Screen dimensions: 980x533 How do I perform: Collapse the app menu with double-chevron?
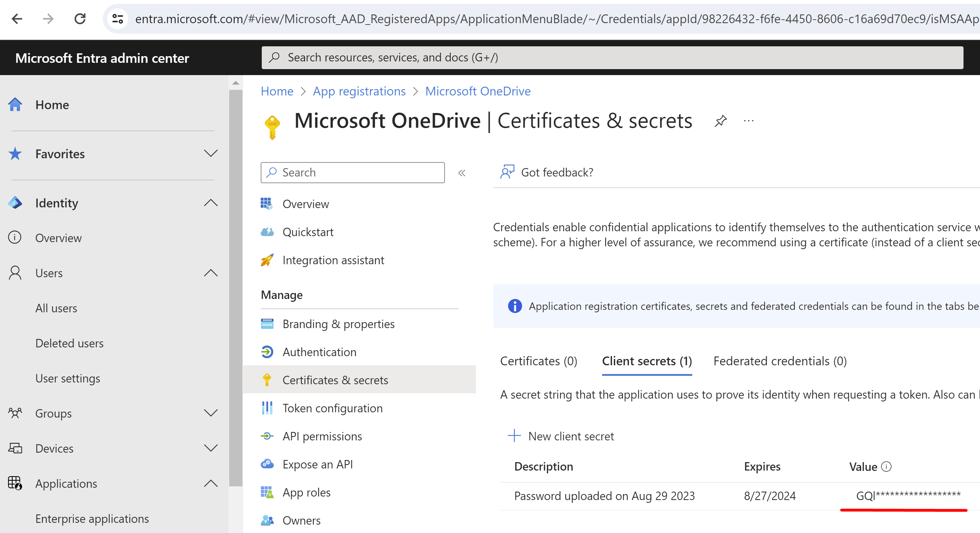tap(461, 173)
